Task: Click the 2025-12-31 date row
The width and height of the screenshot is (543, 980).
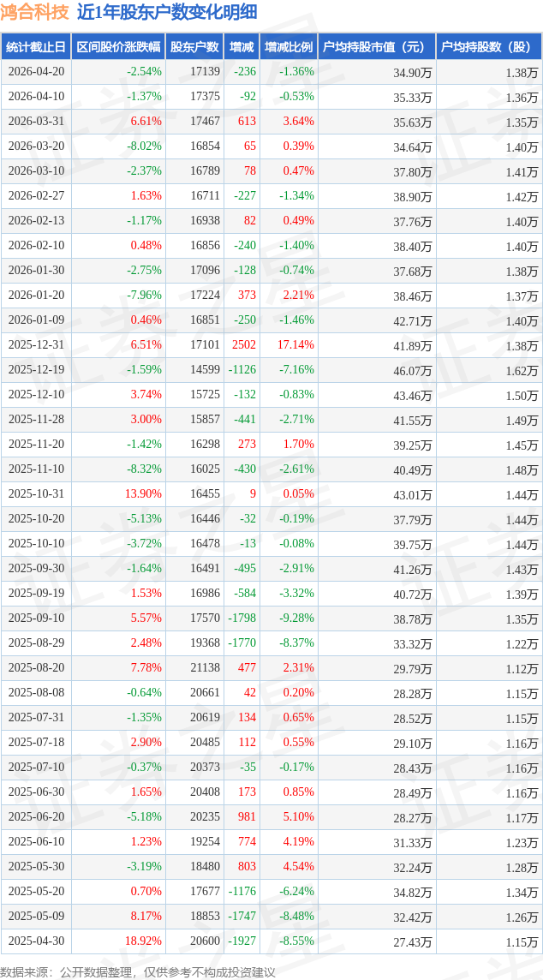Action: pos(36,345)
